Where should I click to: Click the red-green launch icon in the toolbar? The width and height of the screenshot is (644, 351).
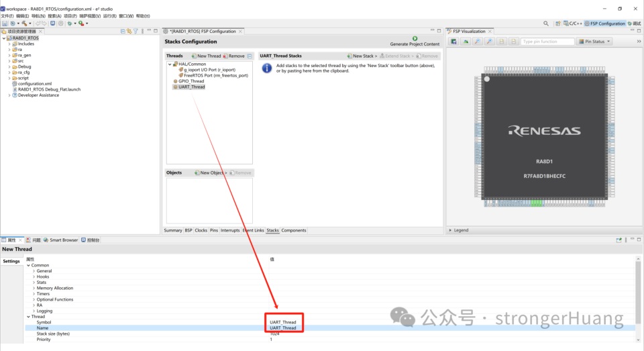point(81,23)
